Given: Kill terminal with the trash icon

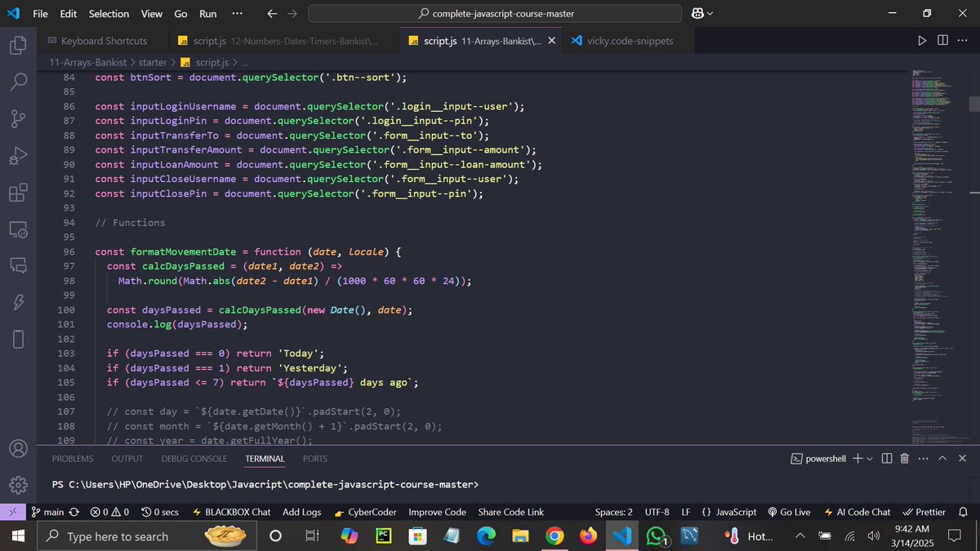Looking at the screenshot, I should coord(905,459).
